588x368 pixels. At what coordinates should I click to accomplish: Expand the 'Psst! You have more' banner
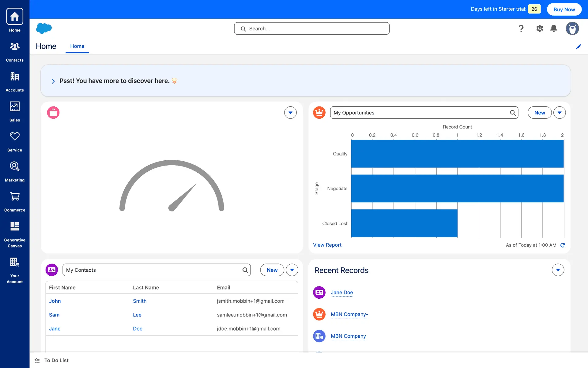click(x=53, y=81)
